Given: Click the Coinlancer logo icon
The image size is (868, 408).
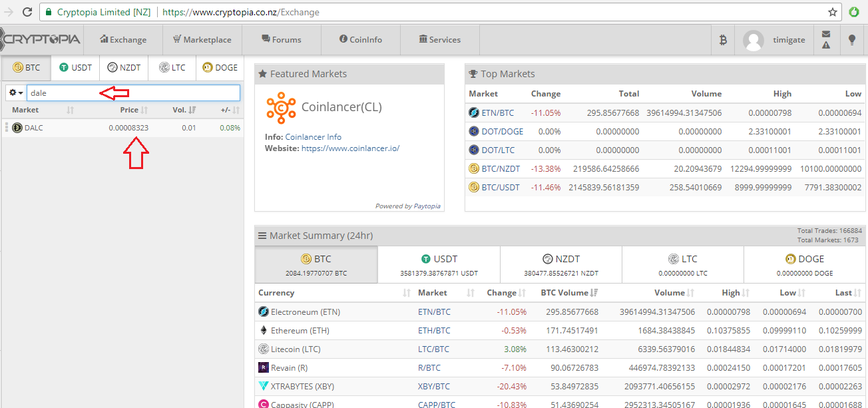Looking at the screenshot, I should (x=281, y=108).
